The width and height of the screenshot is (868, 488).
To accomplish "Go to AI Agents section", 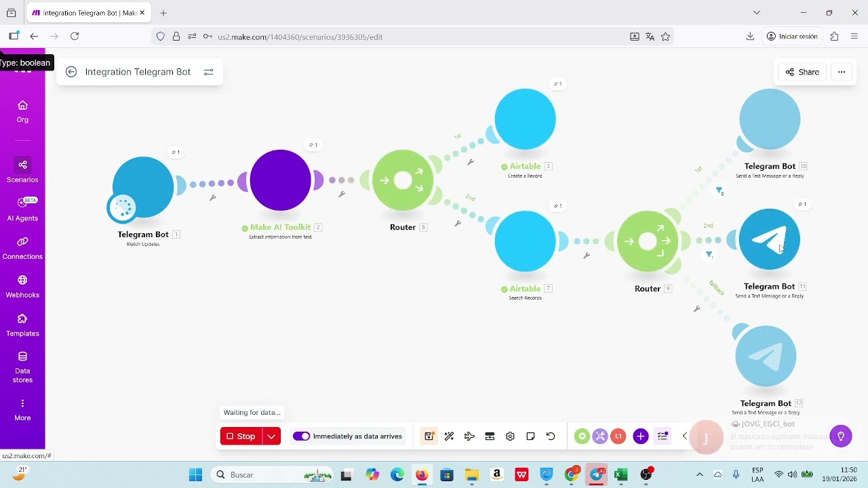I will (x=22, y=209).
